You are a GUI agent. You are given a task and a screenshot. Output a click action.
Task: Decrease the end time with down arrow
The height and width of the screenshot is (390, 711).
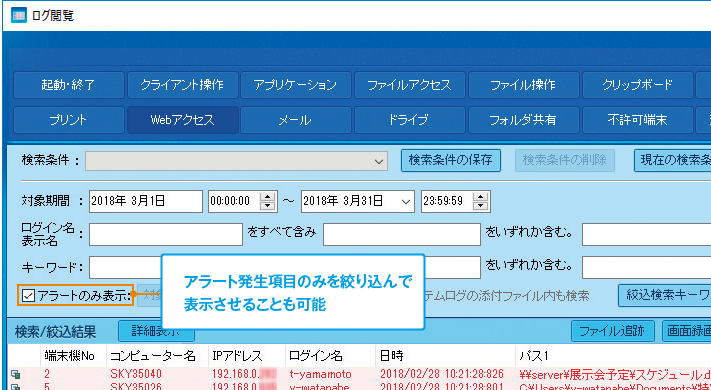point(482,206)
